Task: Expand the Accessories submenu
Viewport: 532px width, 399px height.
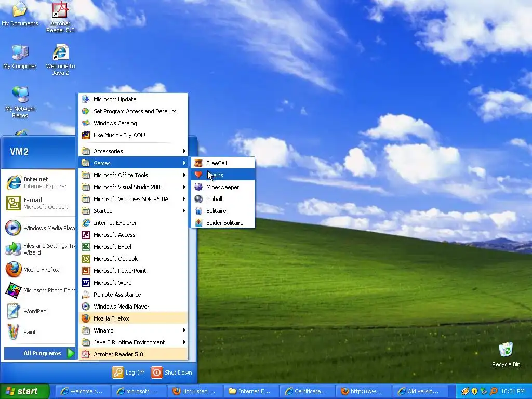Action: pyautogui.click(x=134, y=151)
